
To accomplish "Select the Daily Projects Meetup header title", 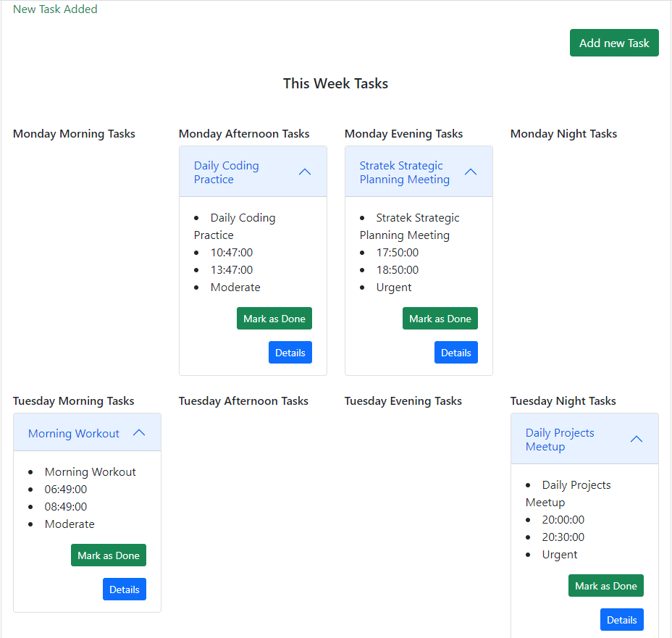I will [560, 440].
